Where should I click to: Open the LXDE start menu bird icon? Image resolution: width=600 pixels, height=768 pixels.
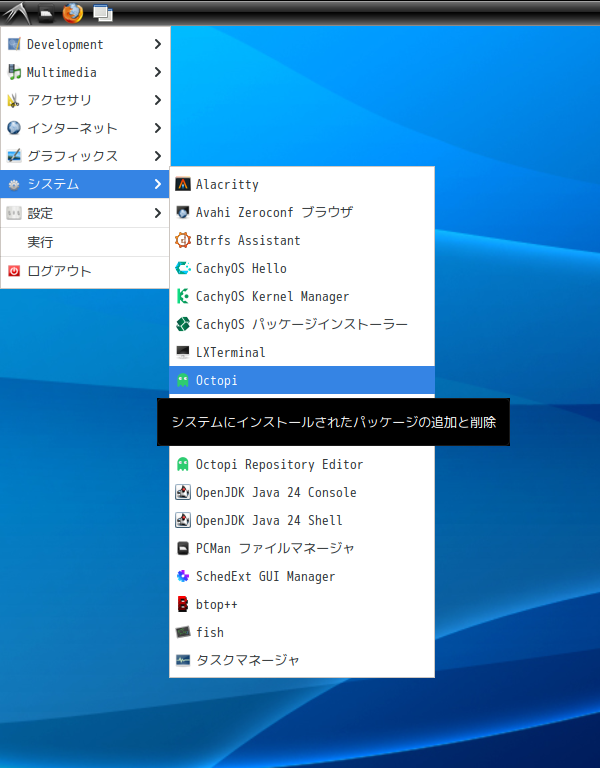[x=17, y=13]
